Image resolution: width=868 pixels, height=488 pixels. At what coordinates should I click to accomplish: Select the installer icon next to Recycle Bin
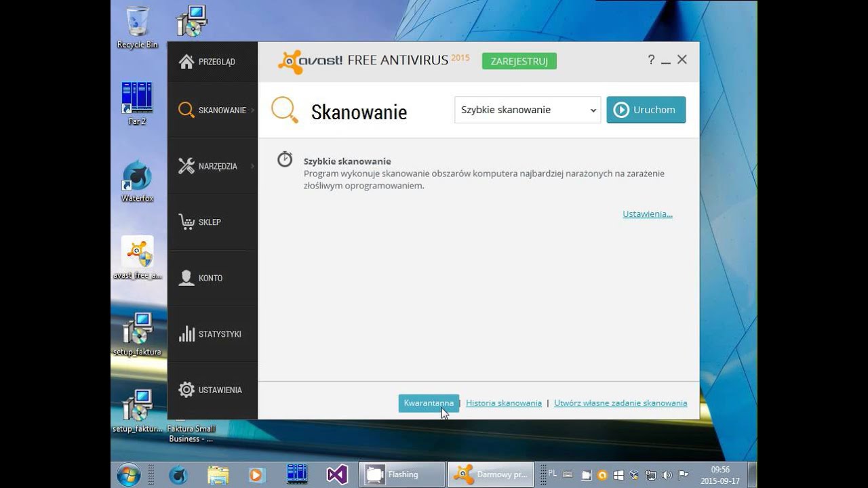(192, 22)
